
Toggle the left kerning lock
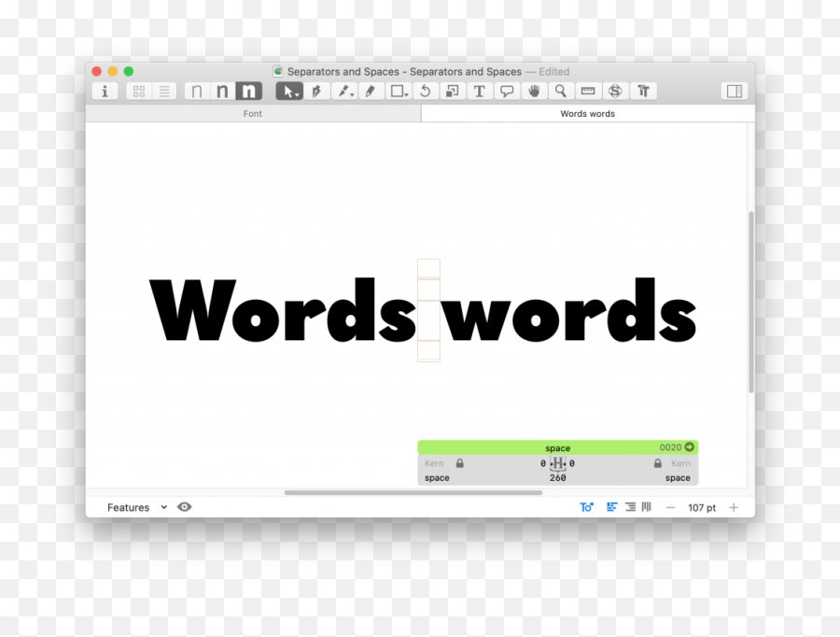[459, 463]
